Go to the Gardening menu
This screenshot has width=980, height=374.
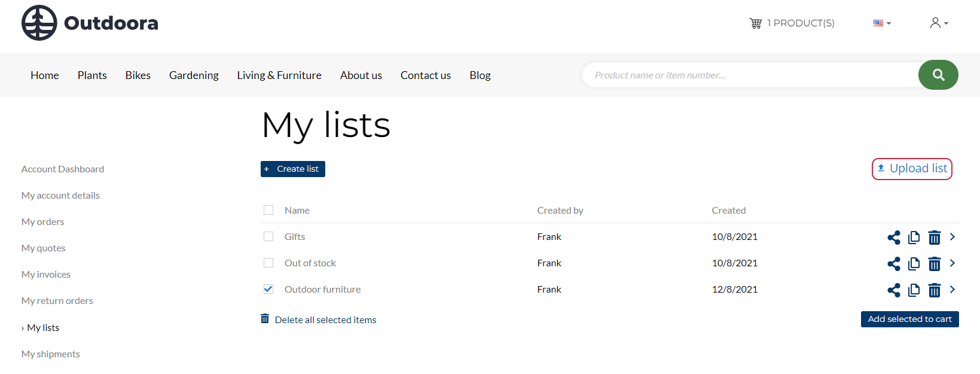[x=194, y=75]
